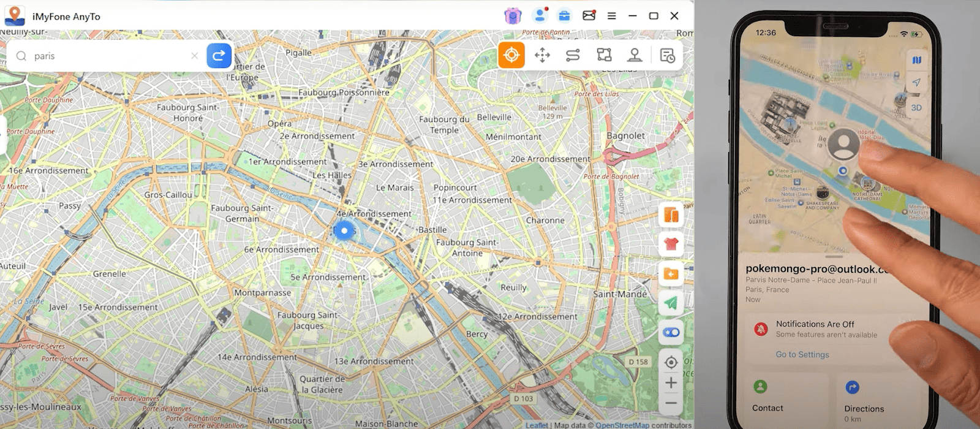Open the Leaflet attribution link
980x429 pixels.
(x=537, y=425)
